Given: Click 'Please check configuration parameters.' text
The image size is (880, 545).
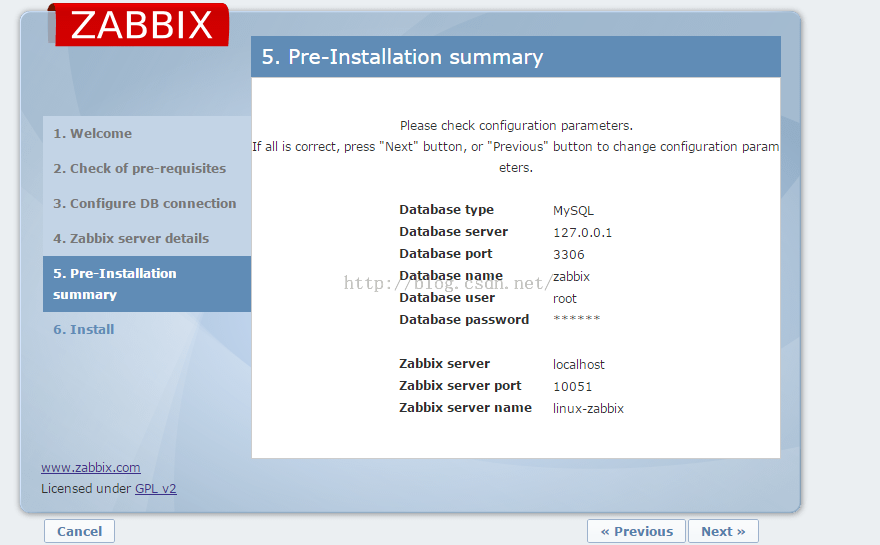Looking at the screenshot, I should click(516, 126).
